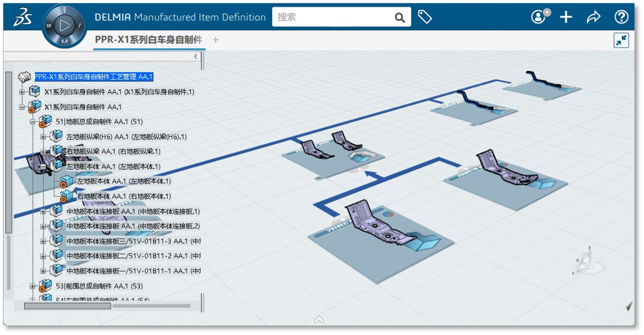Image resolution: width=644 pixels, height=335 pixels.
Task: Collapse the X1系列白车身自制件 AA.1 node
Action: point(22,107)
